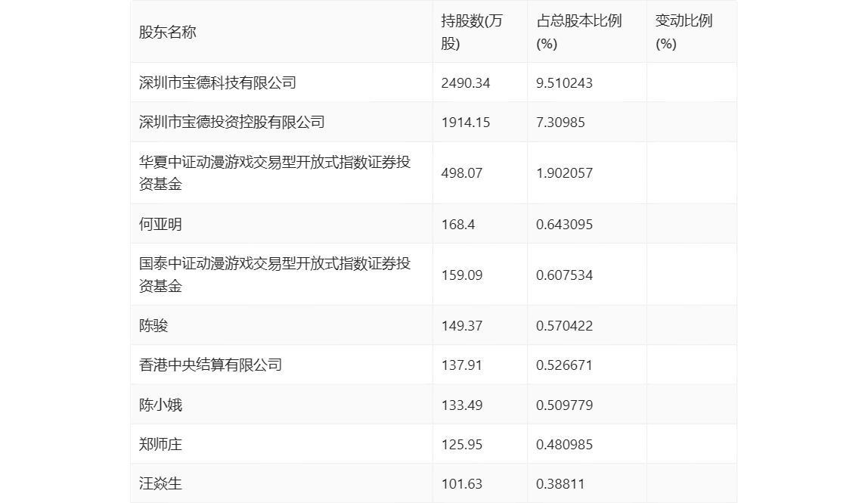
Task: Select the ratio value 0.607534
Action: coord(564,275)
